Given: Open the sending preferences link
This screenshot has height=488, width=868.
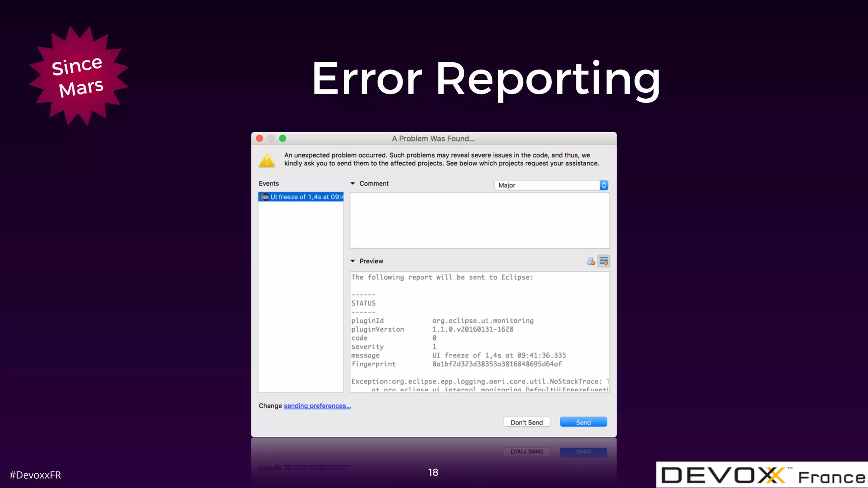Looking at the screenshot, I should (317, 406).
